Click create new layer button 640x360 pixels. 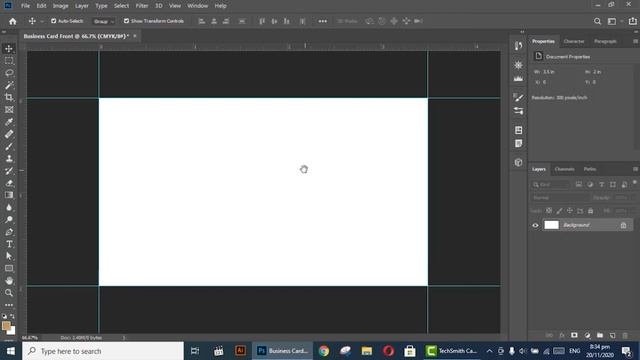coord(612,336)
